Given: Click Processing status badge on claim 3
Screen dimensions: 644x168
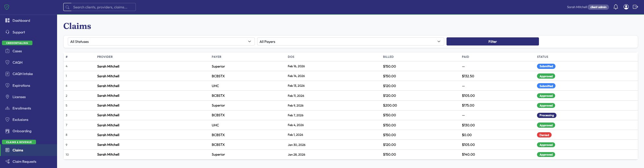Looking at the screenshot, I should click(x=547, y=115).
